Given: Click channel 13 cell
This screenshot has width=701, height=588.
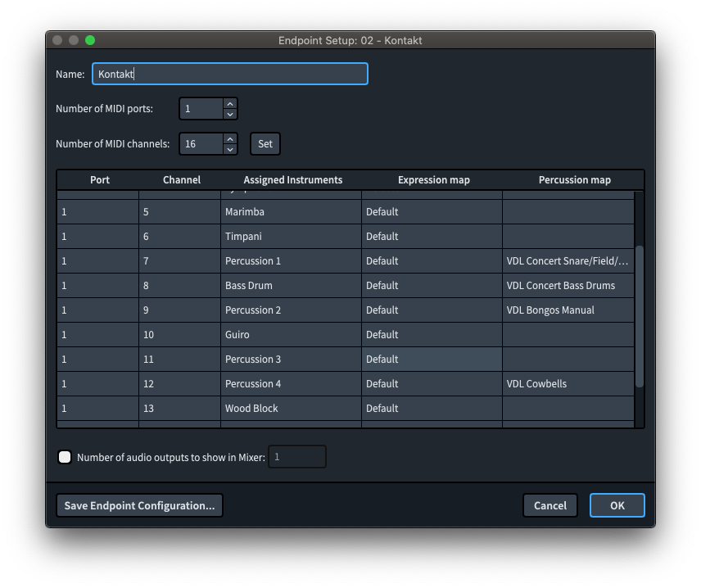Looking at the screenshot, I should [x=179, y=409].
